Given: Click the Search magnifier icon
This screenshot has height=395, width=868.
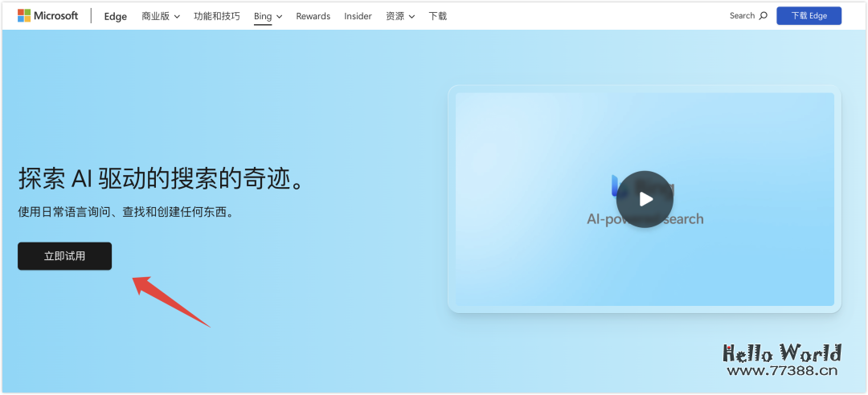Looking at the screenshot, I should point(764,16).
